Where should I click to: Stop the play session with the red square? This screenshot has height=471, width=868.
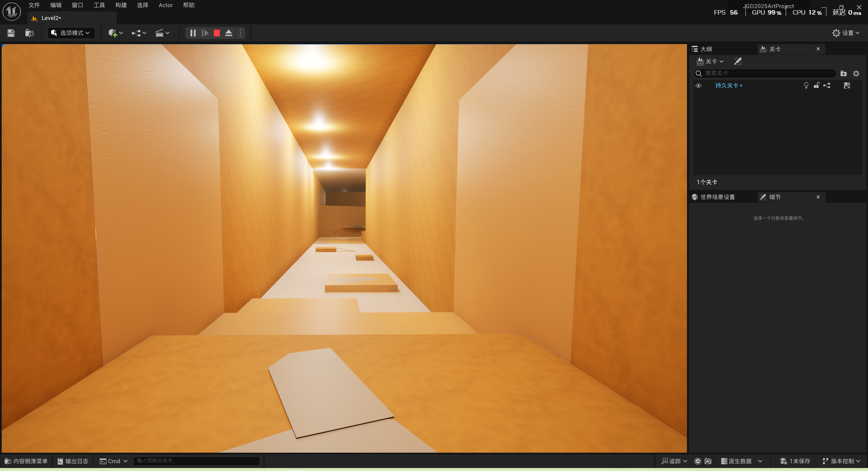(x=217, y=33)
